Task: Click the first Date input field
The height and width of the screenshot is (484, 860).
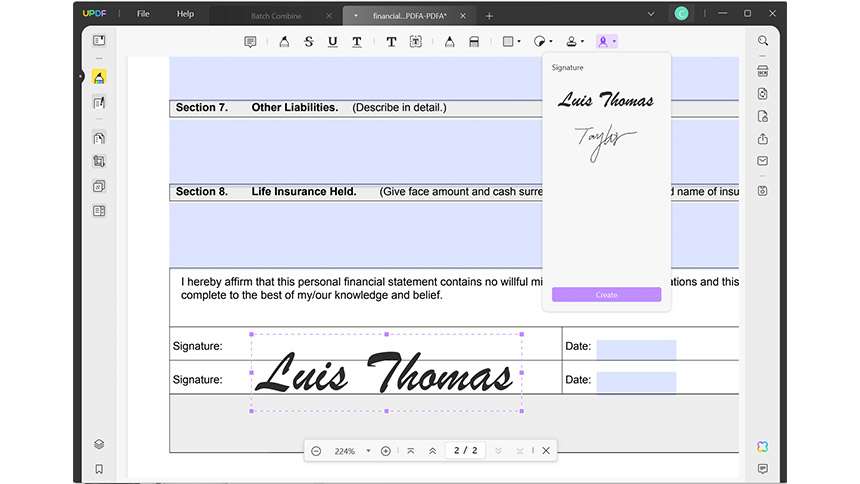Action: [x=636, y=349]
